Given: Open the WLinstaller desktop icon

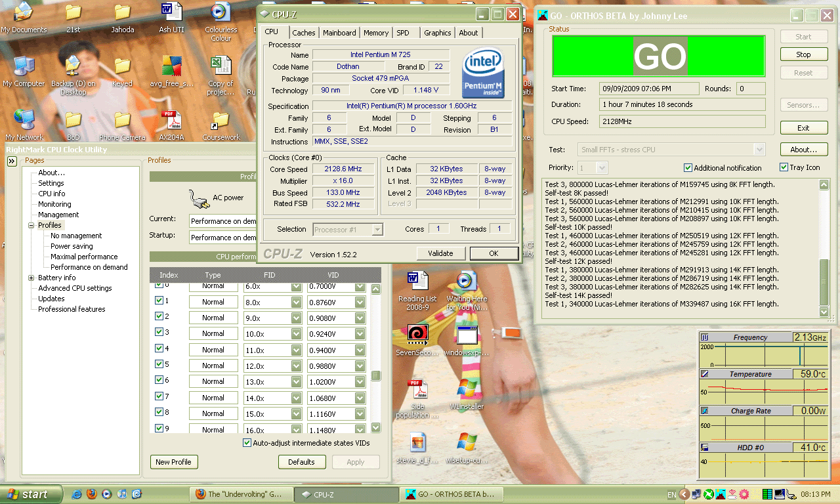Looking at the screenshot, I should pos(467,388).
